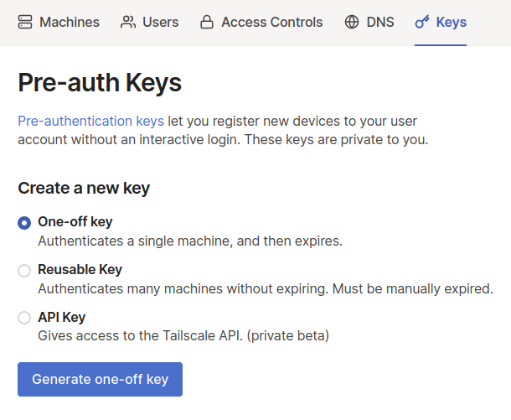This screenshot has height=420, width=511.
Task: Open the Pre-authentication keys link
Action: pos(90,121)
